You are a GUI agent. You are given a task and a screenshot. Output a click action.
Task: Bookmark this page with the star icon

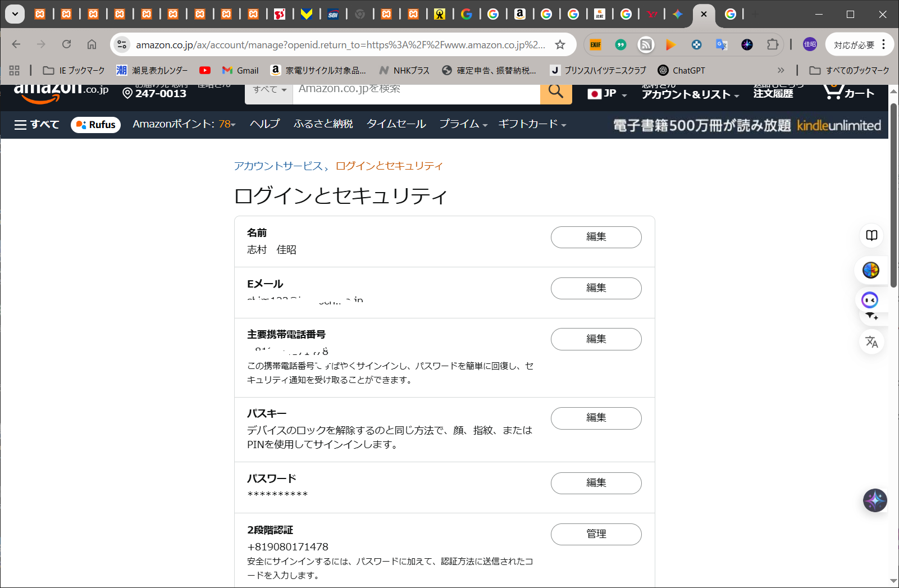pyautogui.click(x=560, y=45)
